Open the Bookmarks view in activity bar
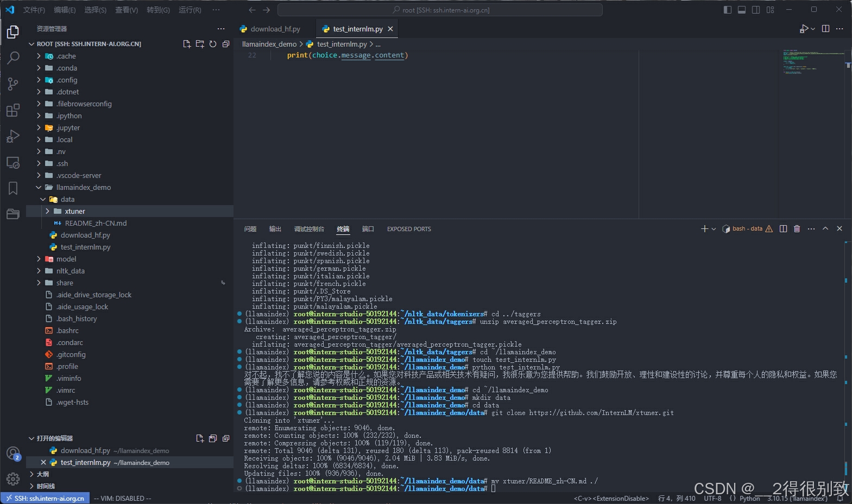 13,188
